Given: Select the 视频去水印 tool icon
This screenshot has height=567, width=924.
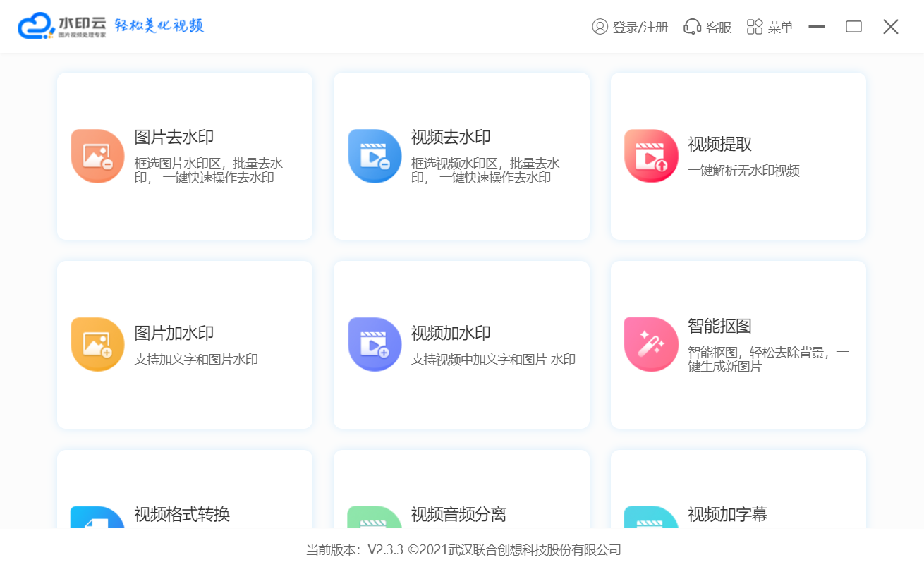Looking at the screenshot, I should [x=375, y=155].
